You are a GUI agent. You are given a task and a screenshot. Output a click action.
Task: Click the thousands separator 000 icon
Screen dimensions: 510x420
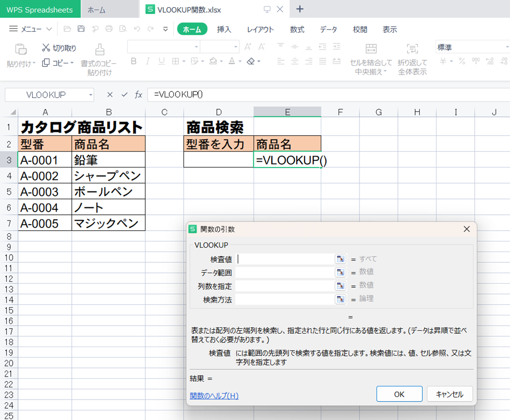point(476,61)
